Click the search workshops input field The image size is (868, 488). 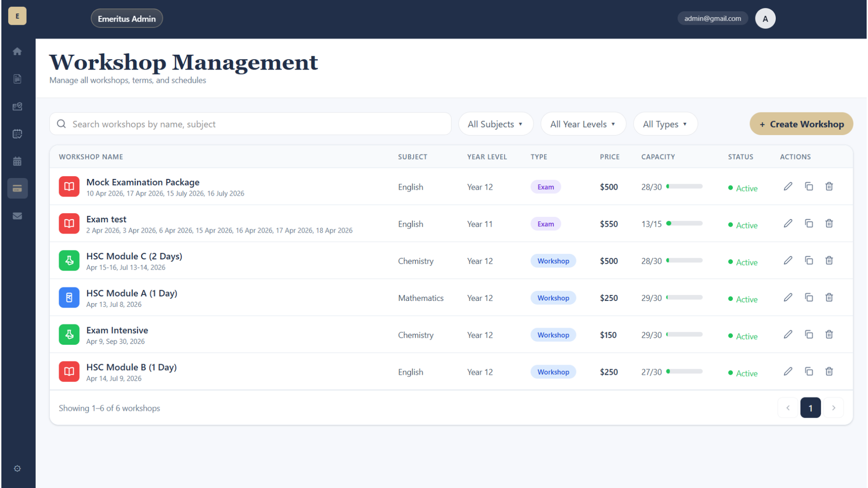255,124
